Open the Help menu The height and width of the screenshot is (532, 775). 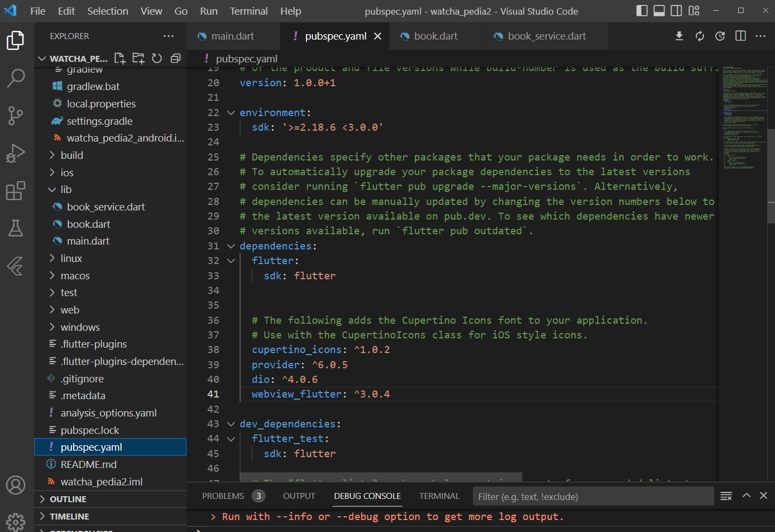click(x=291, y=11)
